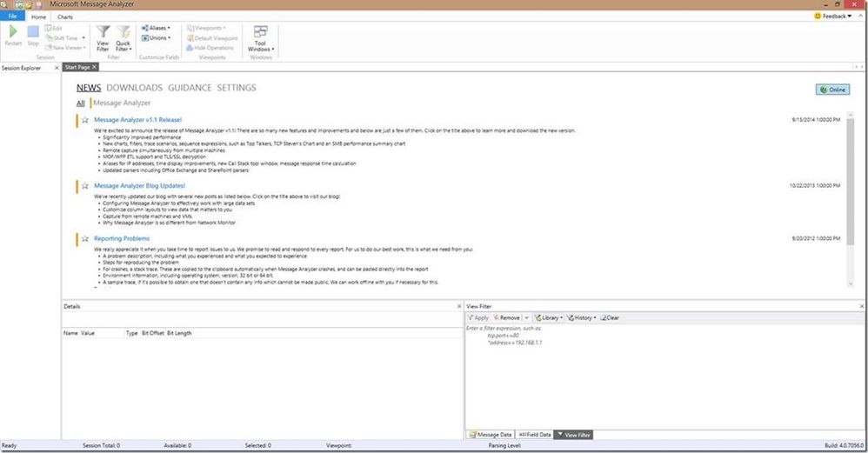
Task: Click the news list vertical scrollbar
Action: [851, 182]
